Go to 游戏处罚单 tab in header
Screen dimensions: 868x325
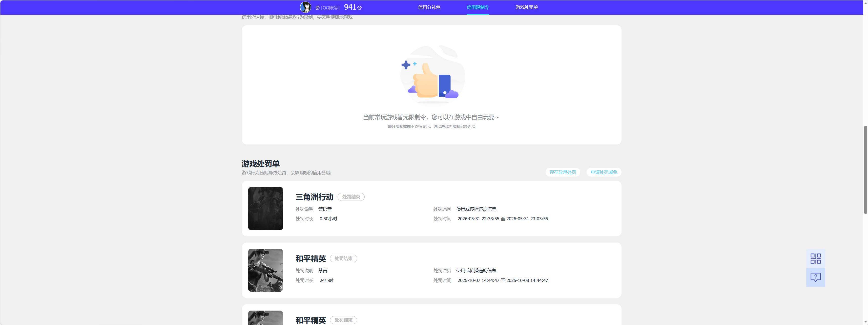pyautogui.click(x=527, y=7)
